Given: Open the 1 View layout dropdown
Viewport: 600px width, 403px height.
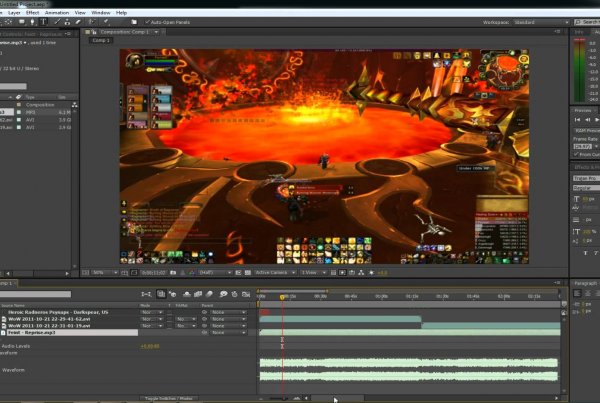Looking at the screenshot, I should [x=313, y=272].
